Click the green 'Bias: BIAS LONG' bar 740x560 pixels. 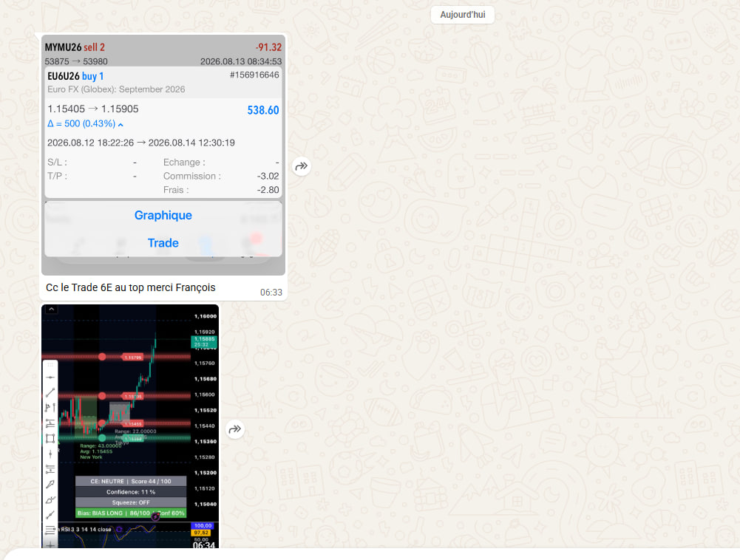[x=131, y=513]
